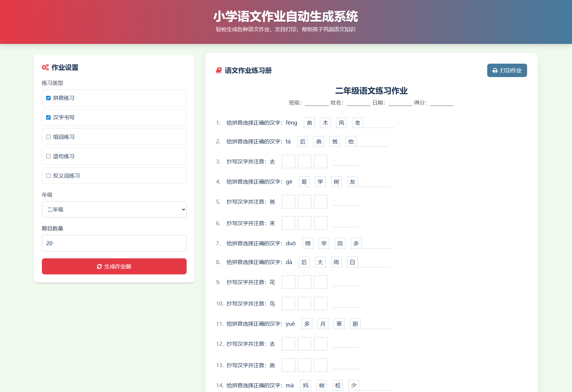Disable the 汉字书写 exercise option
The image size is (572, 392).
coord(48,117)
